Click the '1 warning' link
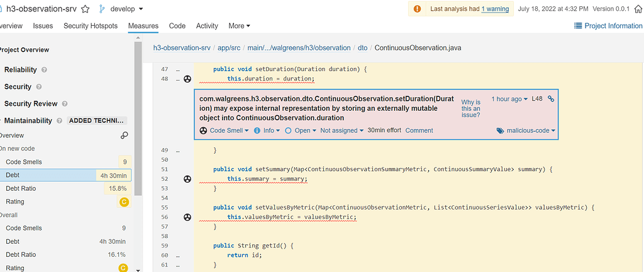The width and height of the screenshot is (644, 272). [x=495, y=9]
